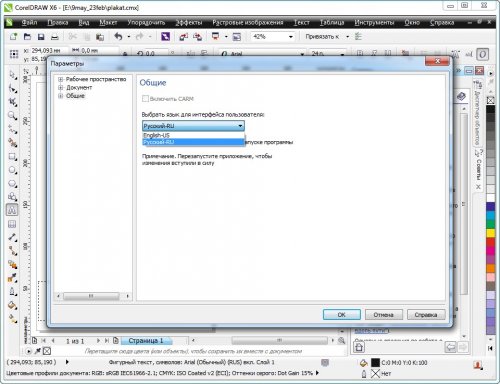Open the zoom level 42% dropdown
500x384 pixels.
(x=291, y=37)
